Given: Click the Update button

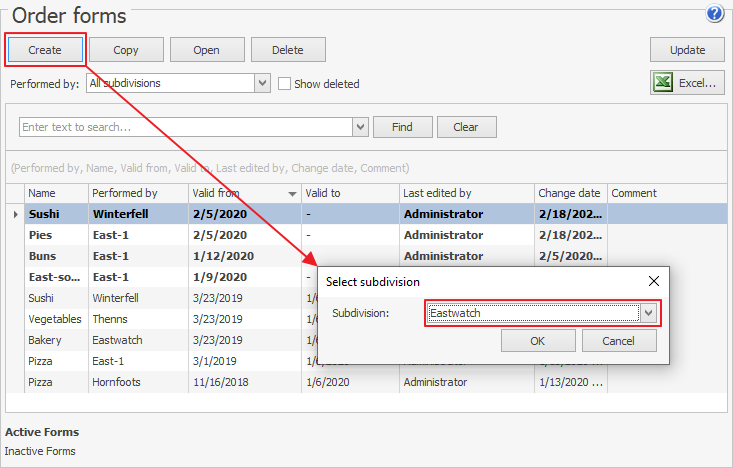Looking at the screenshot, I should (x=687, y=50).
